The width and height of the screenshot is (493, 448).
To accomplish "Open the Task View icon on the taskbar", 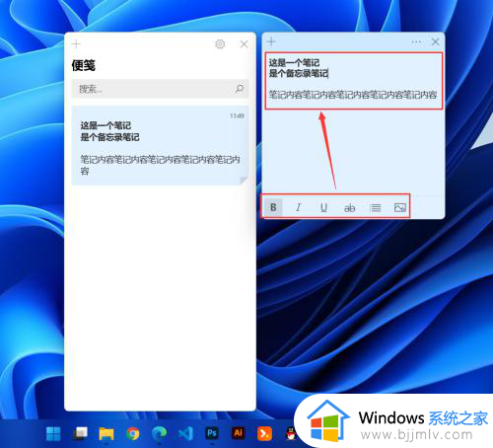I will [80, 433].
